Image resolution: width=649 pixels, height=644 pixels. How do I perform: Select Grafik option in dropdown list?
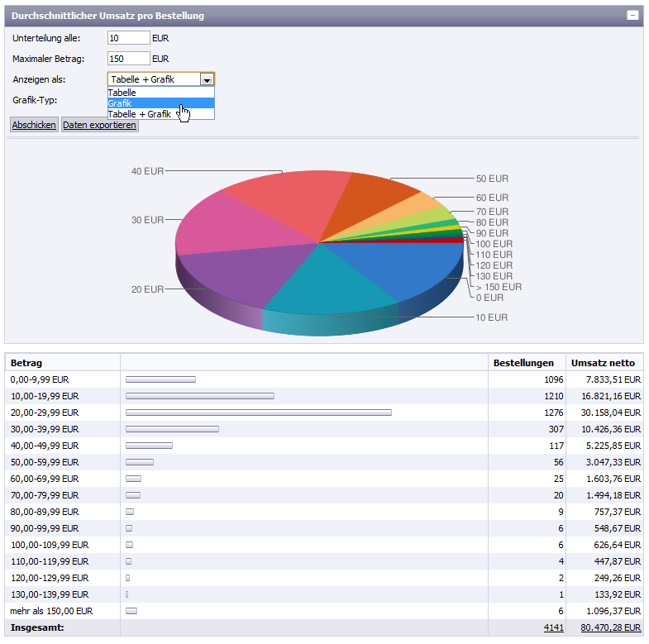coord(161,103)
